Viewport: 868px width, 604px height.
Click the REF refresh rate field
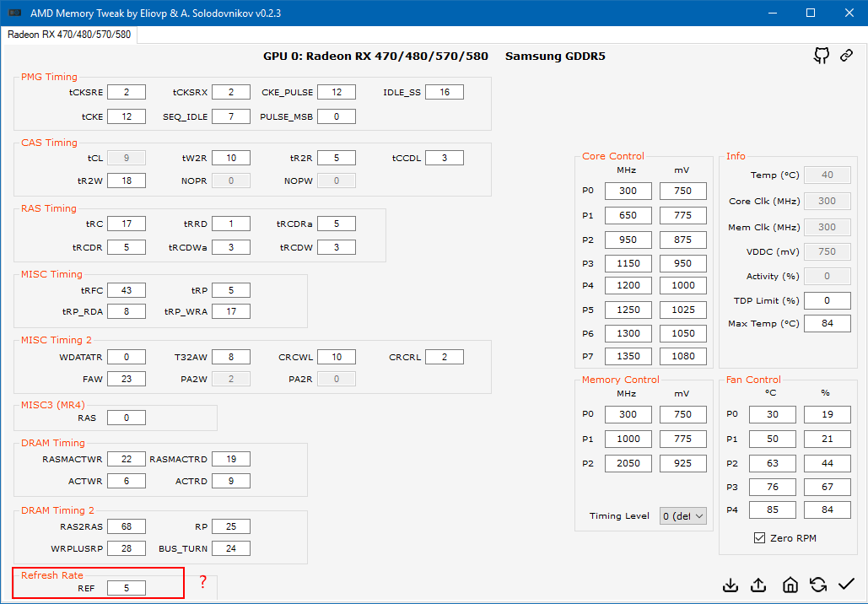point(127,589)
